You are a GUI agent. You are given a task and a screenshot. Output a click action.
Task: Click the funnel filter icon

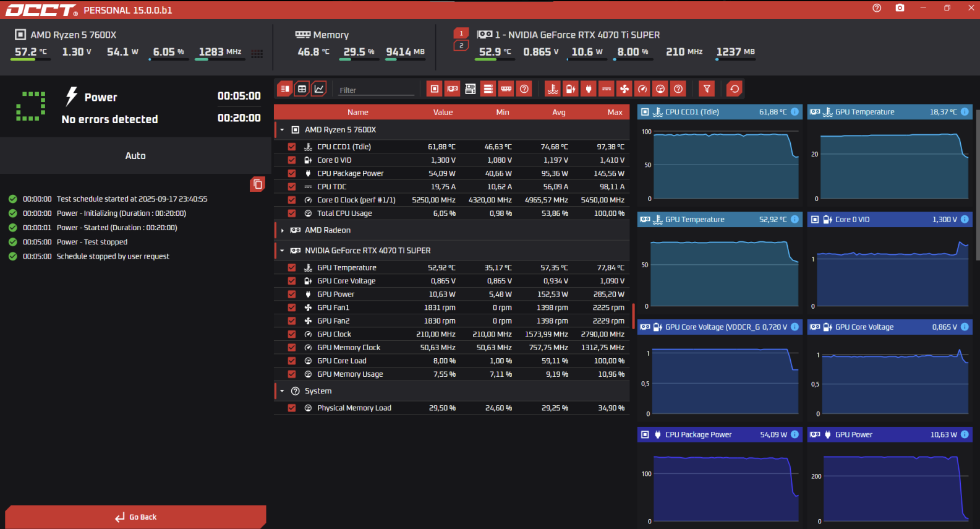[707, 89]
